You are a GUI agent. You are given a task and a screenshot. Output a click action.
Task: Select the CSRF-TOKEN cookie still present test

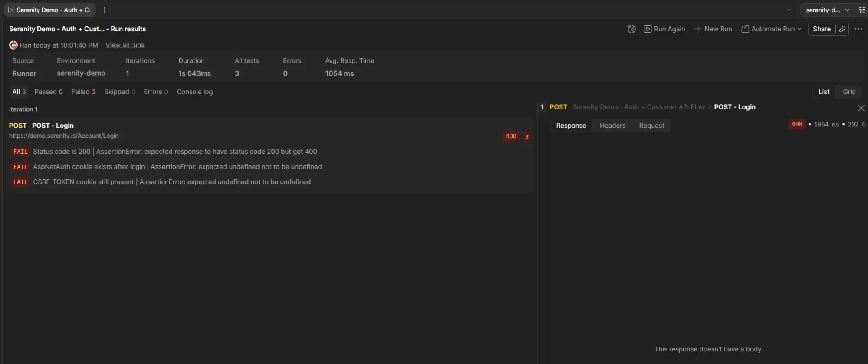[x=161, y=182]
